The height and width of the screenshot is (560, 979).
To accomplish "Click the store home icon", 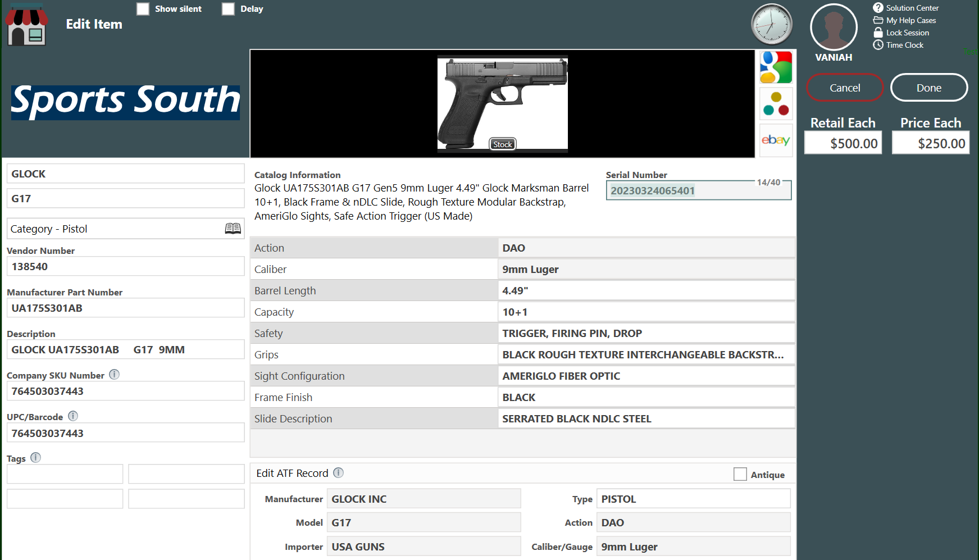I will (x=26, y=25).
